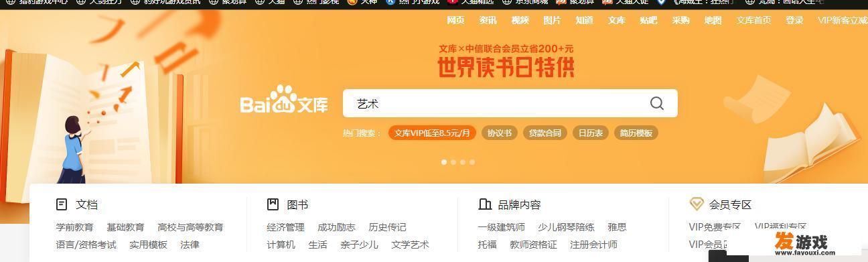Screen dimensions: 868x262
Task: Select the fourth banner carousel dot
Action: click(x=472, y=161)
